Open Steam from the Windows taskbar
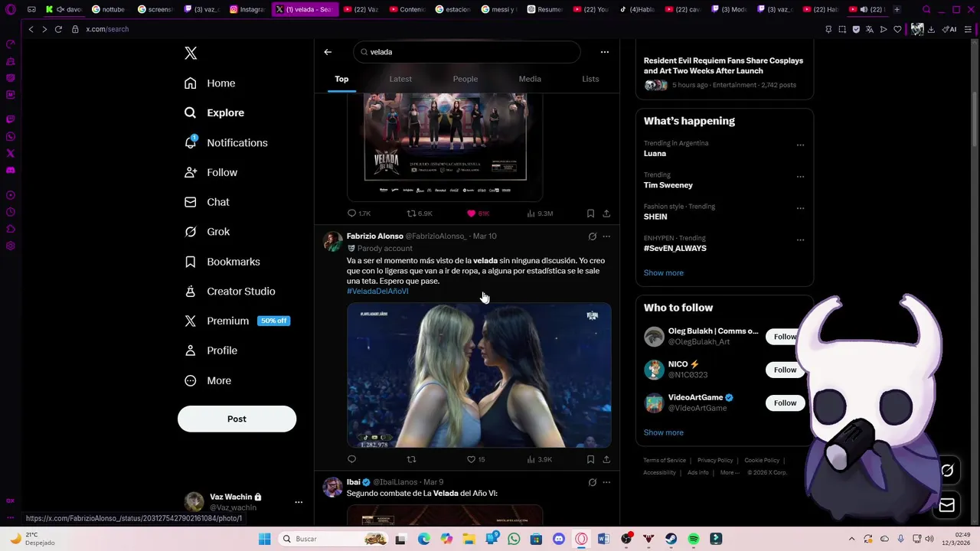Viewport: 980px width, 551px height. (x=671, y=539)
